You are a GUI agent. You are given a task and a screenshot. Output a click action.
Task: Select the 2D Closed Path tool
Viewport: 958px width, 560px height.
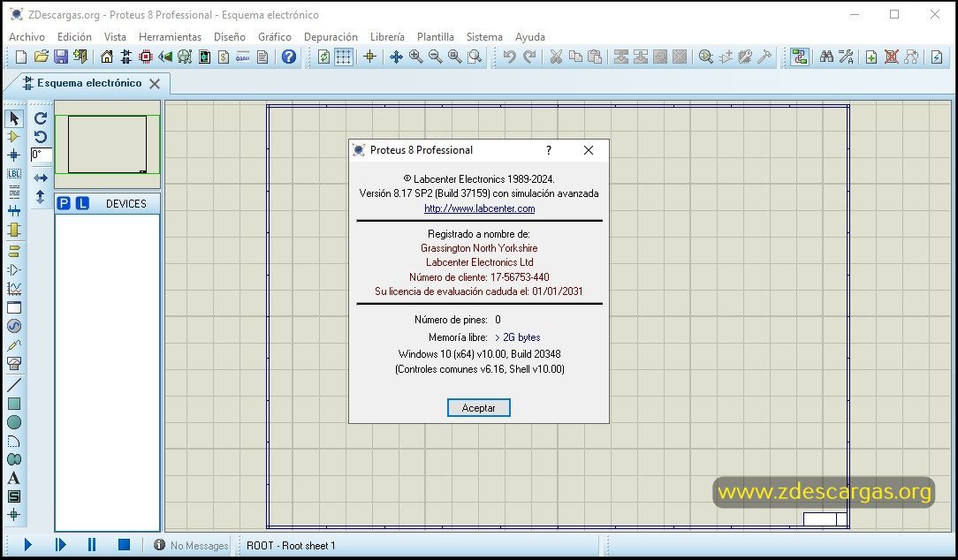(14, 459)
